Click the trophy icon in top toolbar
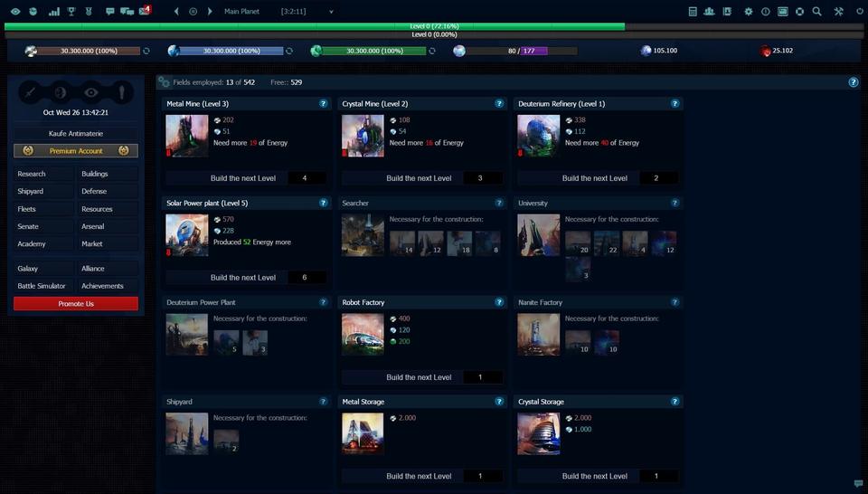The height and width of the screenshot is (494, 868). click(71, 12)
